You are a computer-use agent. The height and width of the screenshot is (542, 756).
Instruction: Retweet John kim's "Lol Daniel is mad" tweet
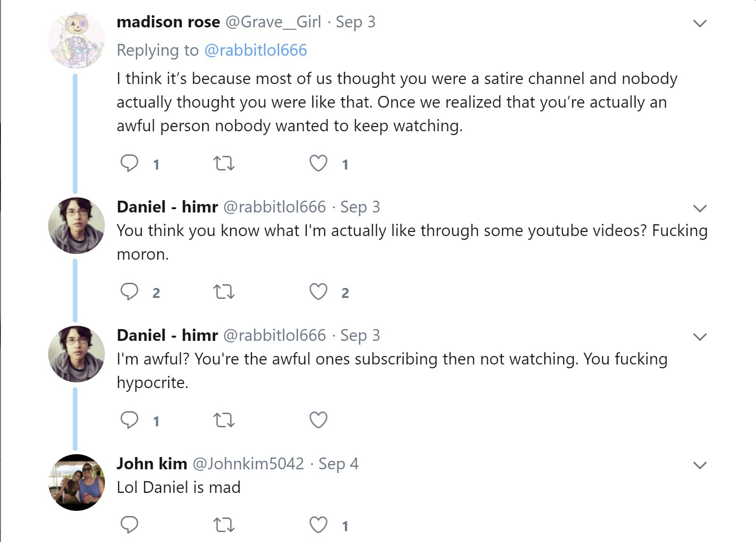click(224, 525)
